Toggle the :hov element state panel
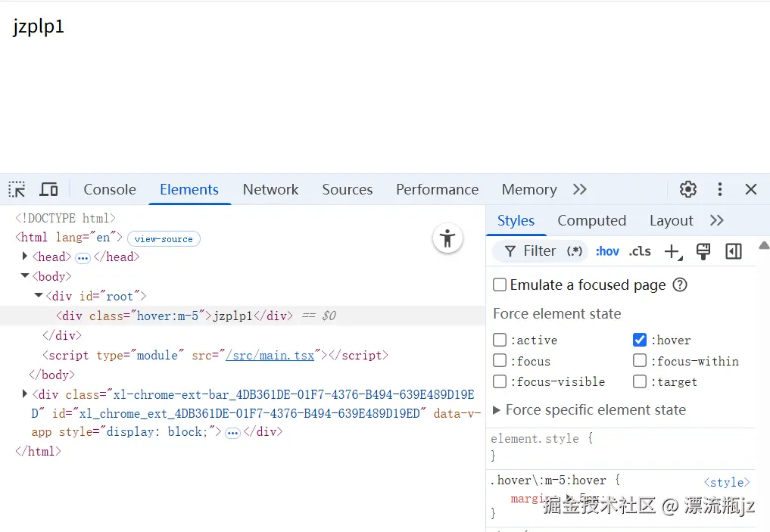Viewport: 770px width, 532px height. pyautogui.click(x=607, y=251)
